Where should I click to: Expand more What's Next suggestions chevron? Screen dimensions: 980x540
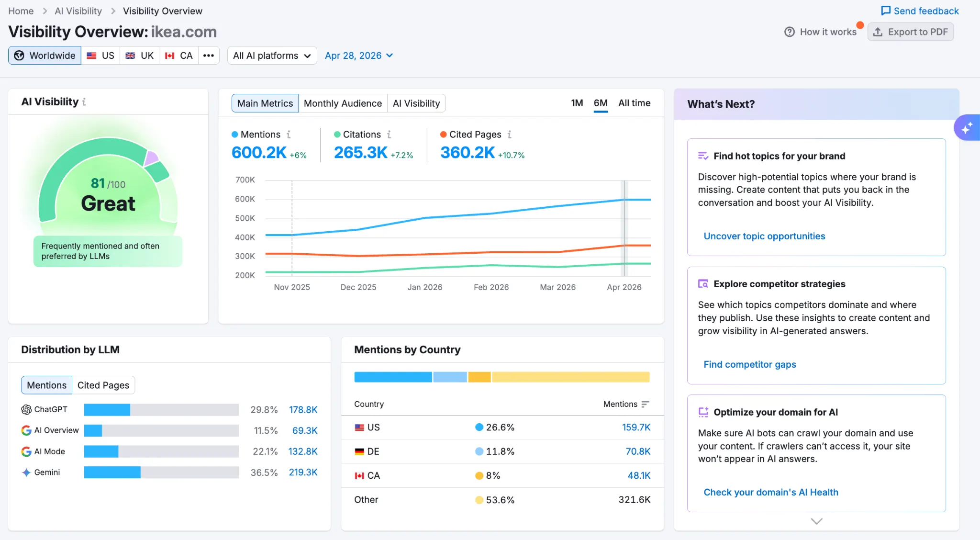pyautogui.click(x=817, y=521)
